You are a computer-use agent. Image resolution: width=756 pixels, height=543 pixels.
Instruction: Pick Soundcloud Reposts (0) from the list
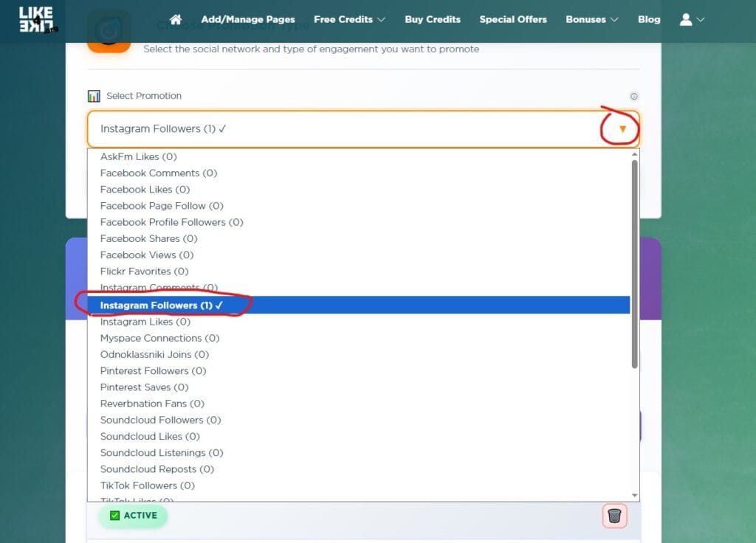point(157,469)
